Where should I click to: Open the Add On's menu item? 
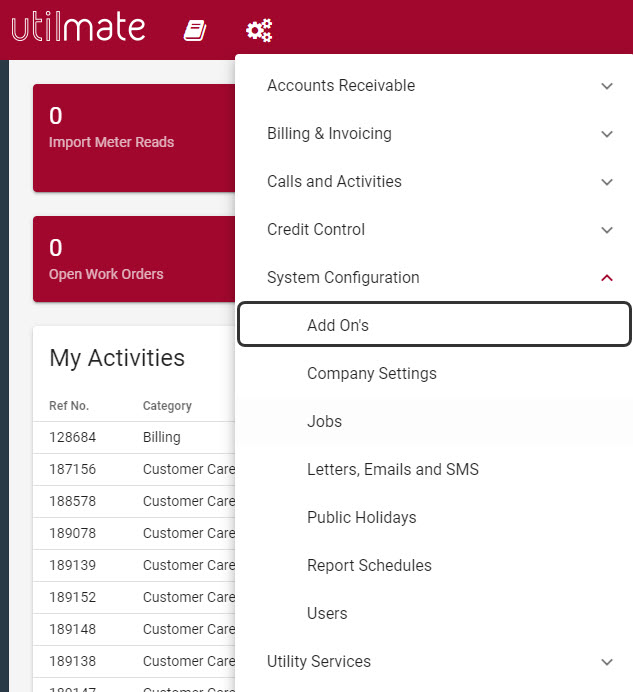pos(338,326)
